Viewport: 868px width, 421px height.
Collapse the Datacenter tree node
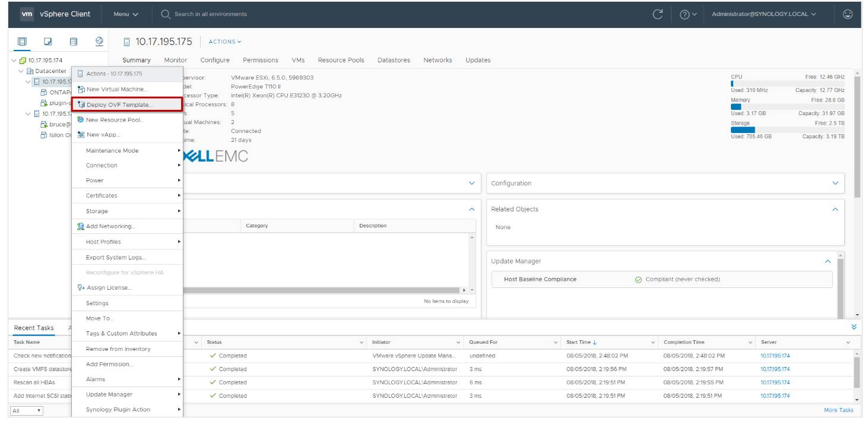(x=21, y=71)
